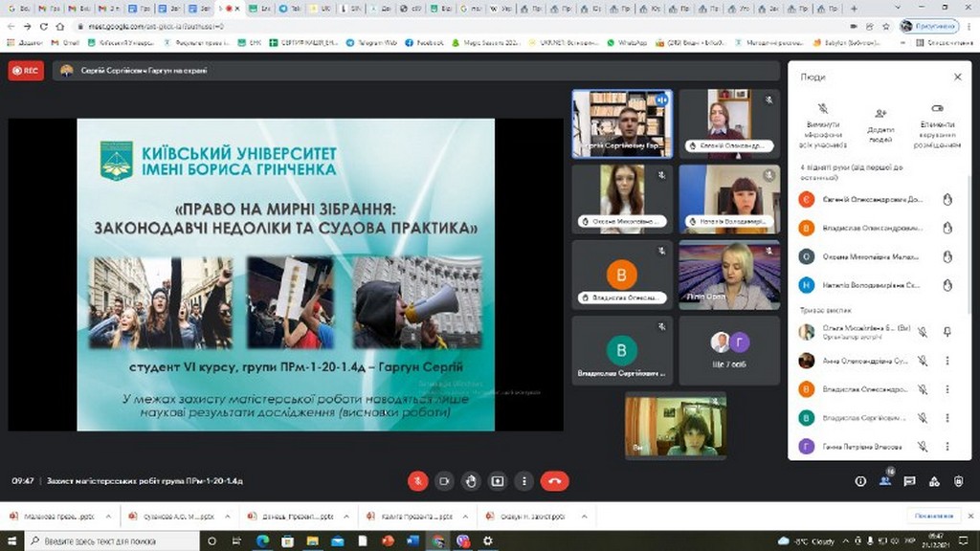Click the Present now screen-share icon

[x=497, y=481]
